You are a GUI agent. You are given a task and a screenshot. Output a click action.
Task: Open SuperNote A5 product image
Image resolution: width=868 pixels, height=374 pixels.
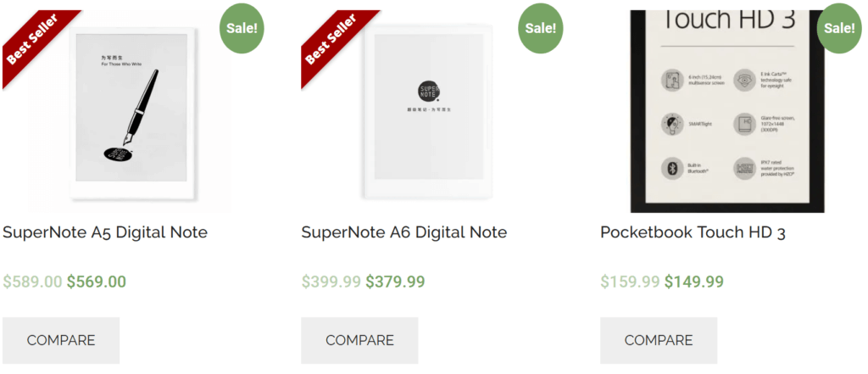pos(133,111)
